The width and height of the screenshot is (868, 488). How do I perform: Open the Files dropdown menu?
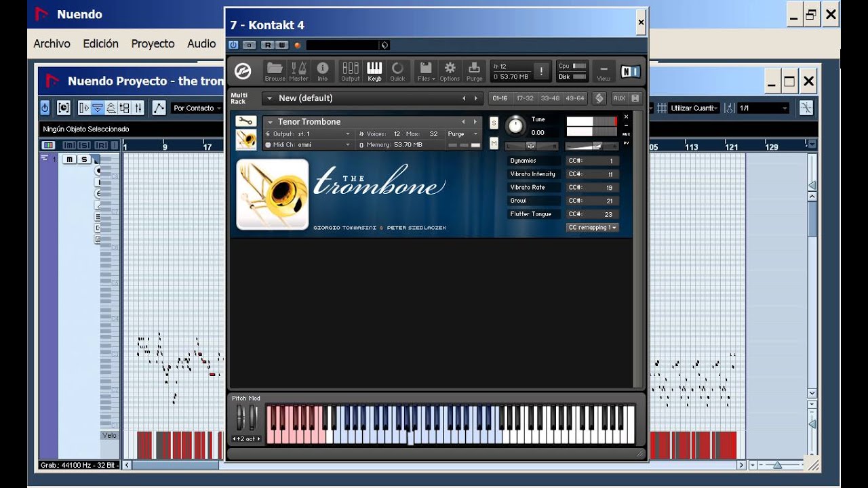425,70
